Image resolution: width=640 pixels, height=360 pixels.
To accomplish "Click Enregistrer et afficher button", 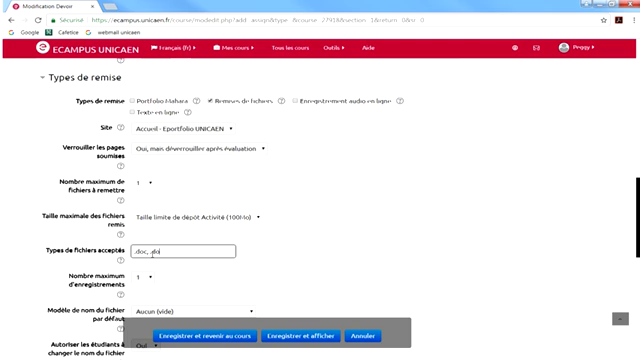I will click(301, 336).
